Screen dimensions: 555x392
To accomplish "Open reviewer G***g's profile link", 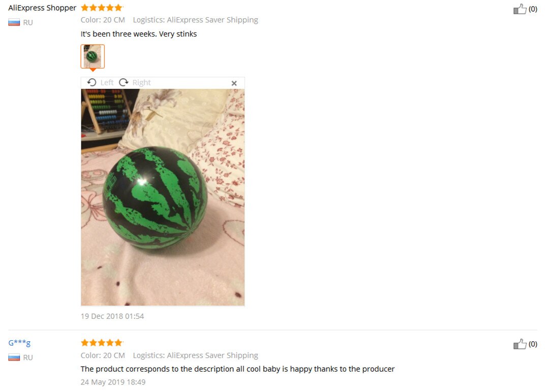I will click(19, 343).
